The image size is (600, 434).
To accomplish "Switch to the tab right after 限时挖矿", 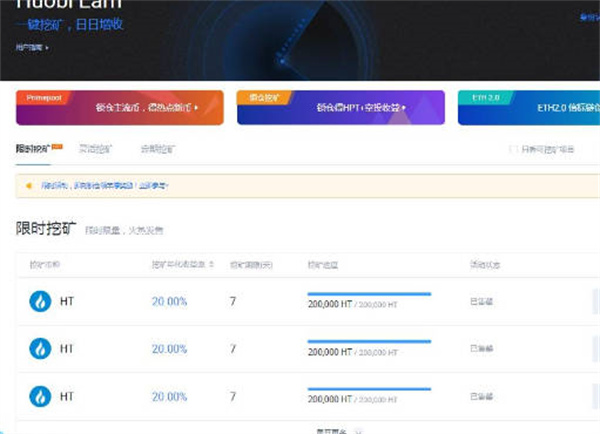I will (x=95, y=148).
